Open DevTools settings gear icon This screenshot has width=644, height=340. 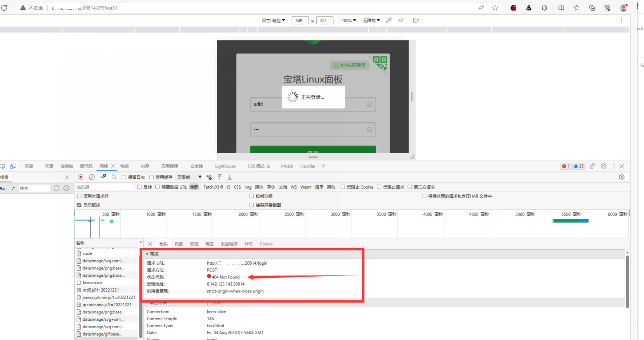(x=604, y=166)
